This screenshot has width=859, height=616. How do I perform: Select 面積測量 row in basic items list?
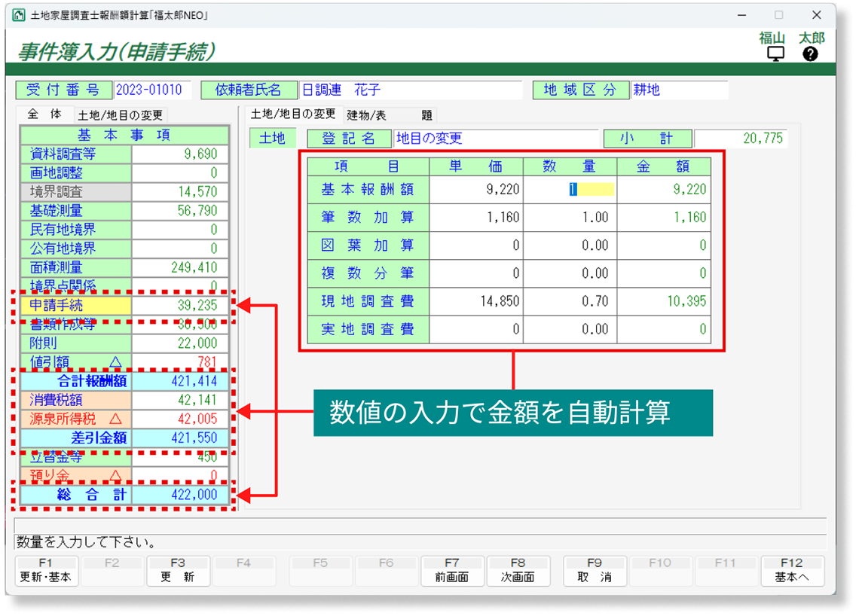click(75, 267)
